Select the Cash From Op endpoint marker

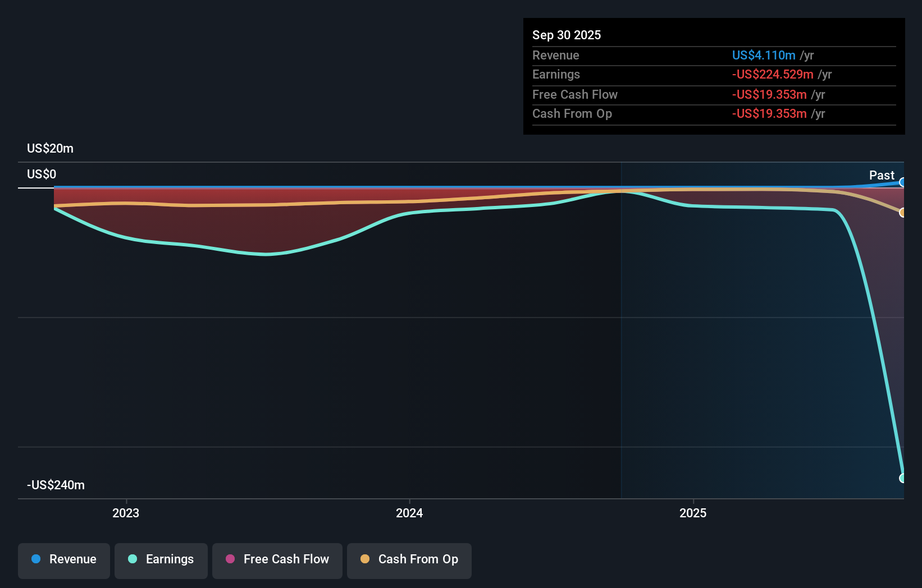(x=903, y=212)
